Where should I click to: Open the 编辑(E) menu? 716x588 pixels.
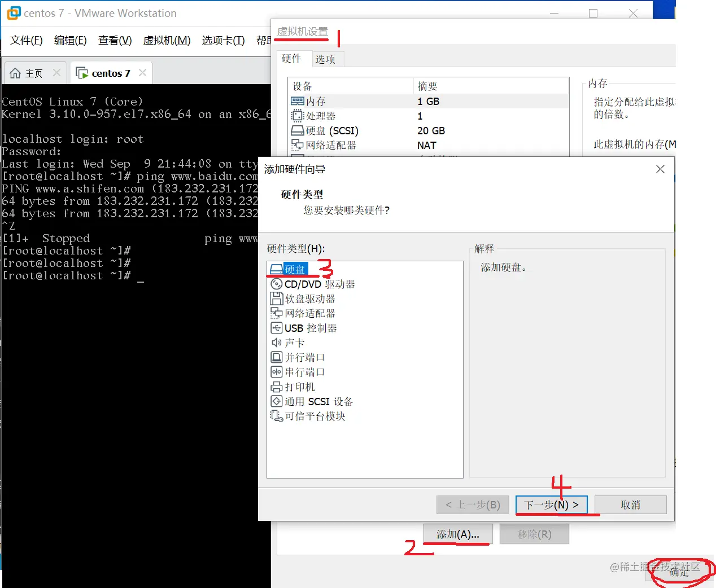pos(71,41)
